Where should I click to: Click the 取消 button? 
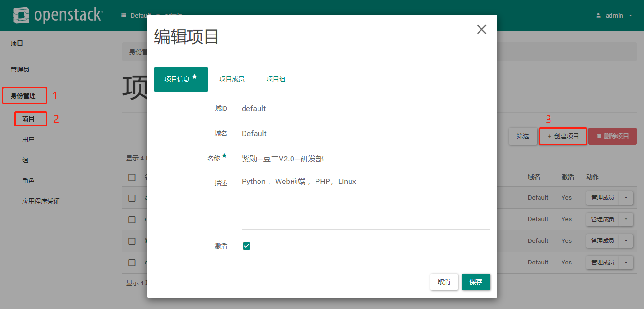(444, 282)
